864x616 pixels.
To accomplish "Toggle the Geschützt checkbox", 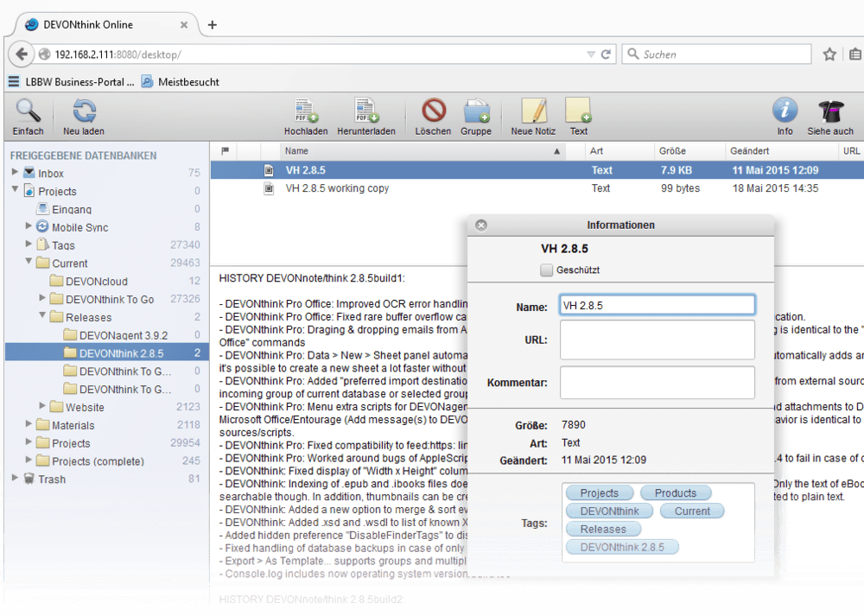I will click(x=546, y=270).
